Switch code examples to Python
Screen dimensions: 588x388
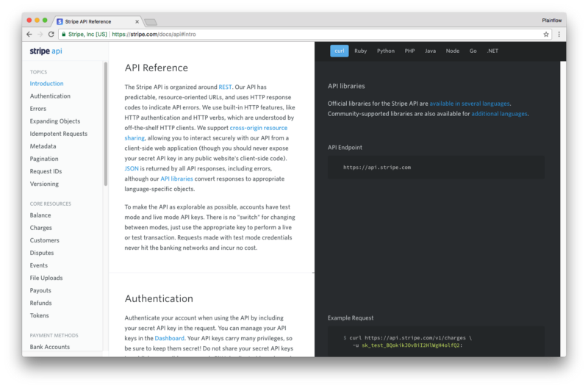click(385, 51)
